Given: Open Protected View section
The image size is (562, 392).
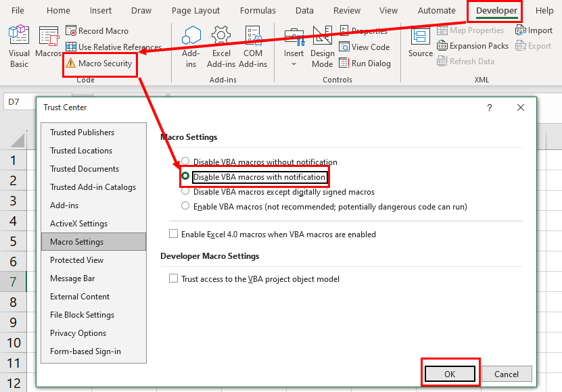Looking at the screenshot, I should (x=93, y=260).
